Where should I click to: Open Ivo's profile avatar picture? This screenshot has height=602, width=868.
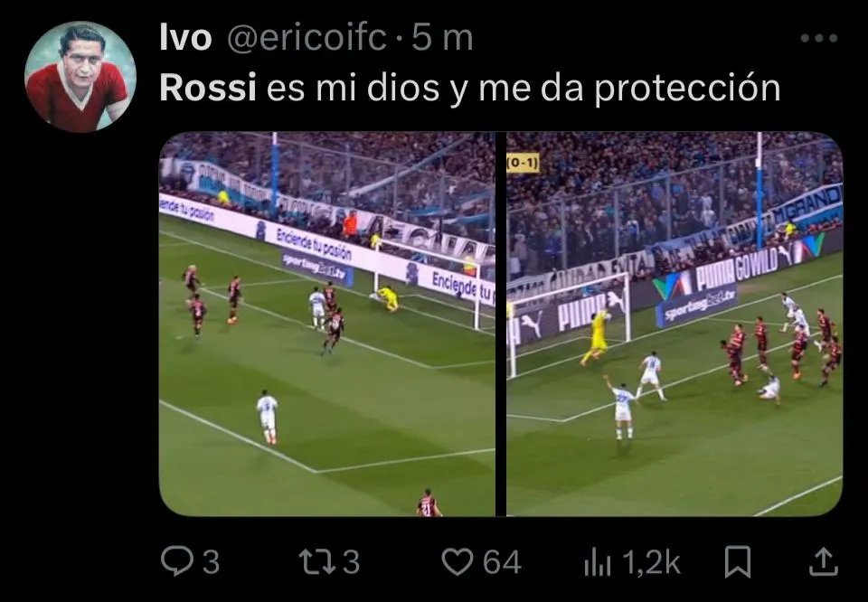click(x=80, y=76)
